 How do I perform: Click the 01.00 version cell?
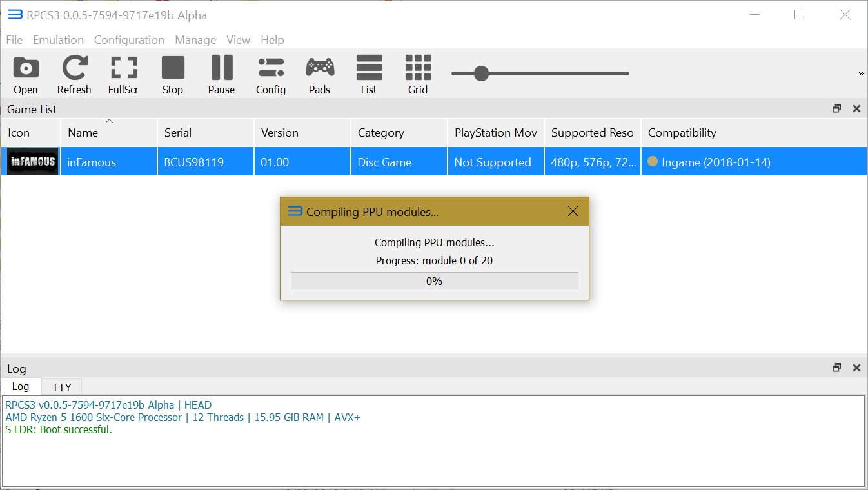point(302,162)
